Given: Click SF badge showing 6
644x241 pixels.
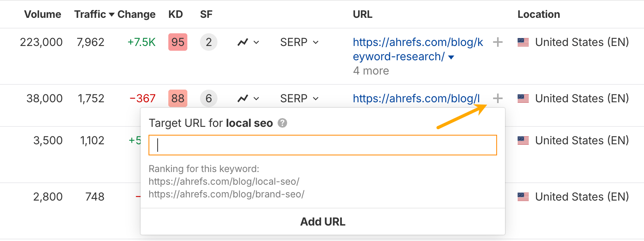Looking at the screenshot, I should click(209, 98).
